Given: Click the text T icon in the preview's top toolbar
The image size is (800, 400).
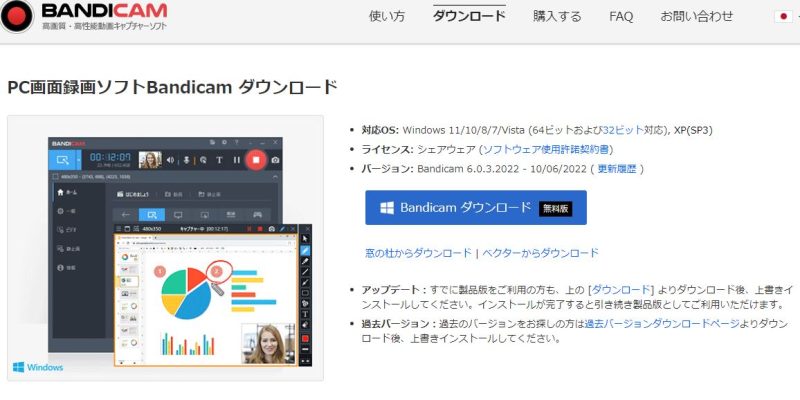Looking at the screenshot, I should pyautogui.click(x=219, y=160).
